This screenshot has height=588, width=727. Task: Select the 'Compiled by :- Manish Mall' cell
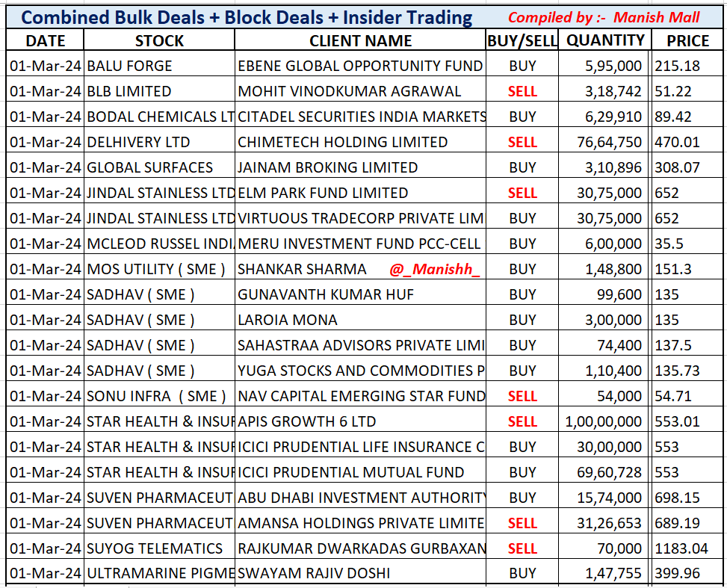(x=604, y=18)
